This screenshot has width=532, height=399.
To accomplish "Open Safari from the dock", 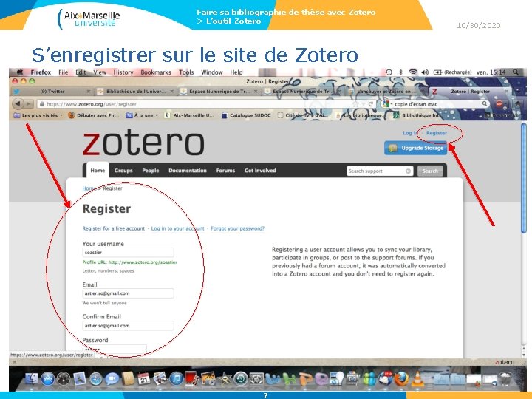I will click(96, 378).
